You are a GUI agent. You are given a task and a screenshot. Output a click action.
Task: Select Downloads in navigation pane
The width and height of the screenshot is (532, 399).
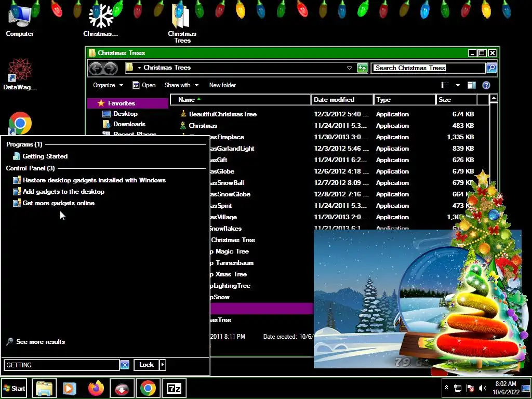tap(124, 124)
